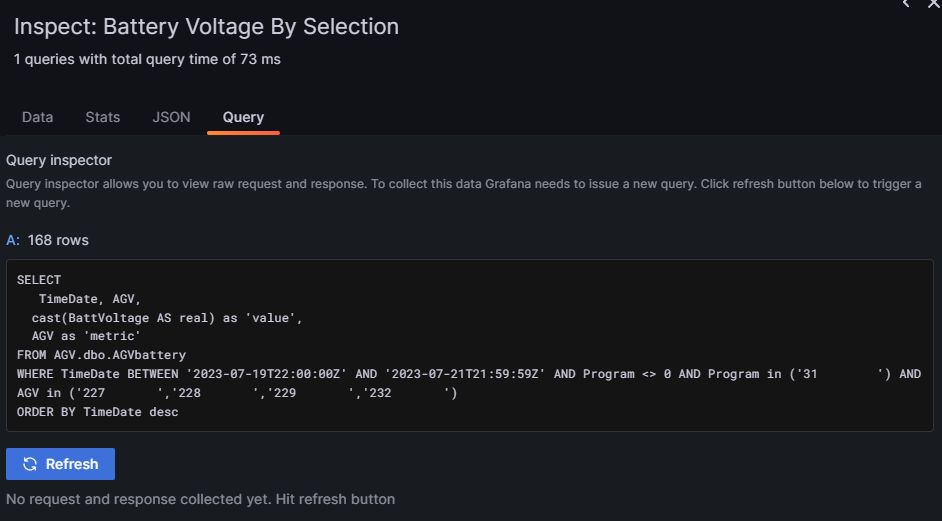
Task: Collapse the inspect drawer with the chevron icon
Action: pyautogui.click(x=906, y=4)
